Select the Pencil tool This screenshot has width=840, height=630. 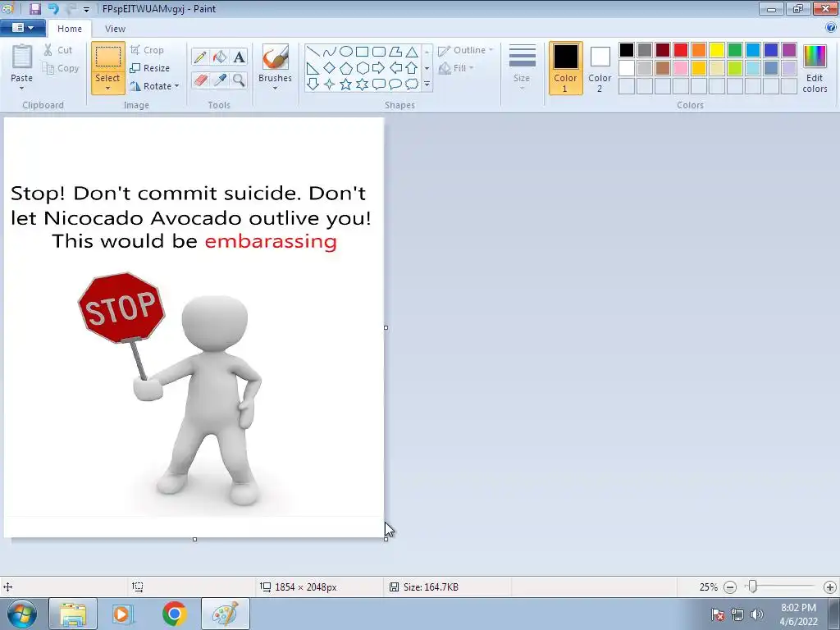click(200, 57)
